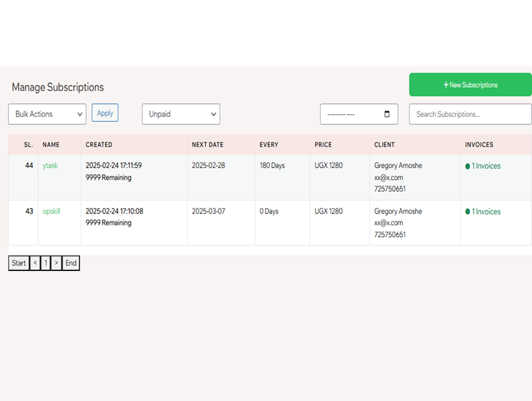Go to Start pagination page
This screenshot has height=401, width=532.
[19, 263]
